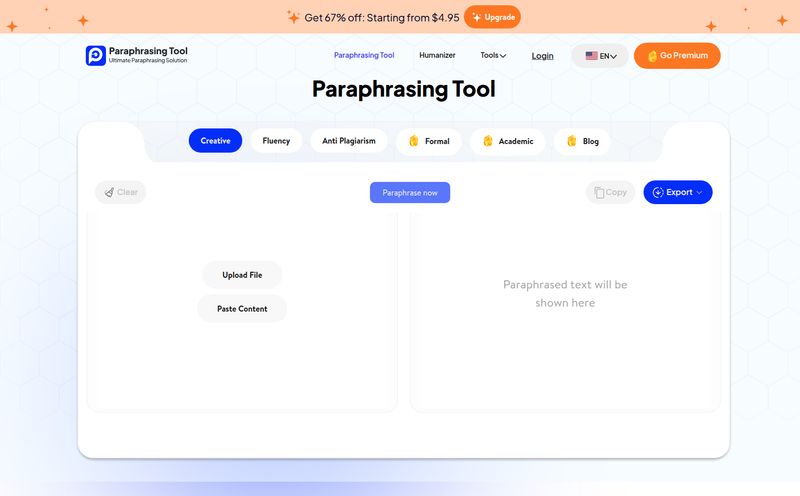The width and height of the screenshot is (800, 496).
Task: Click the clipboard icon on the Copy button
Action: tap(599, 192)
